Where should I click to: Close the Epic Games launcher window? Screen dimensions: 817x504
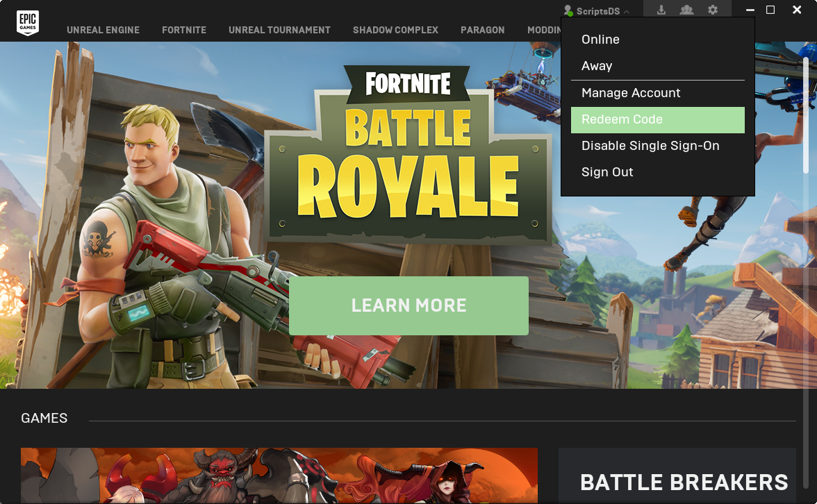797,10
